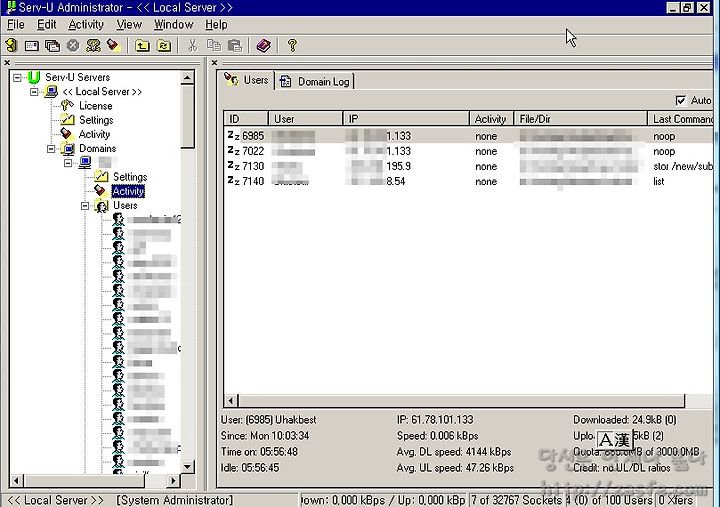Viewport: 720px width, 507px height.
Task: Click the grey circled X stop icon
Action: 73,45
